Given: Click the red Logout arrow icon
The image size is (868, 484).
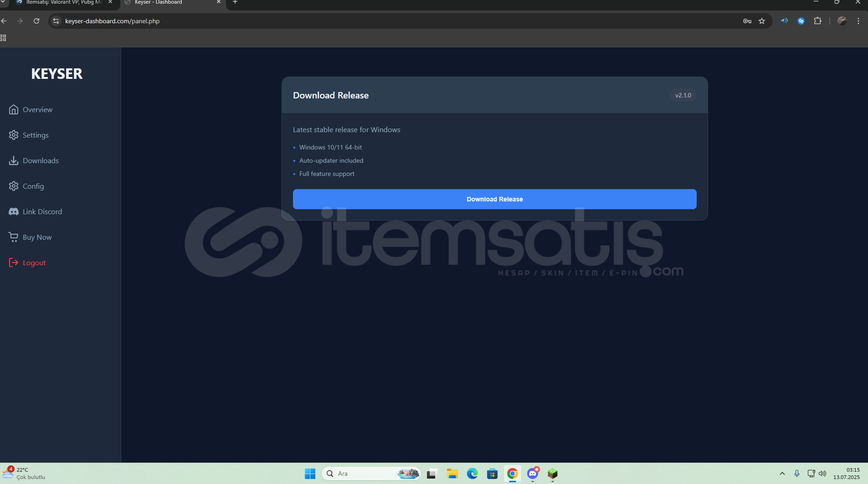Looking at the screenshot, I should tap(14, 263).
